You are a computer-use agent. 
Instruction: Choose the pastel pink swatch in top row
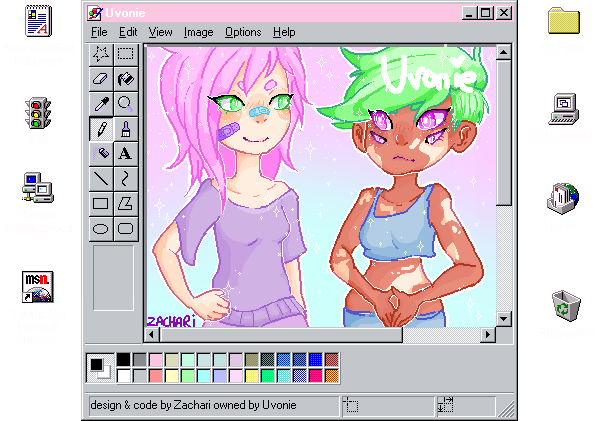(x=156, y=360)
